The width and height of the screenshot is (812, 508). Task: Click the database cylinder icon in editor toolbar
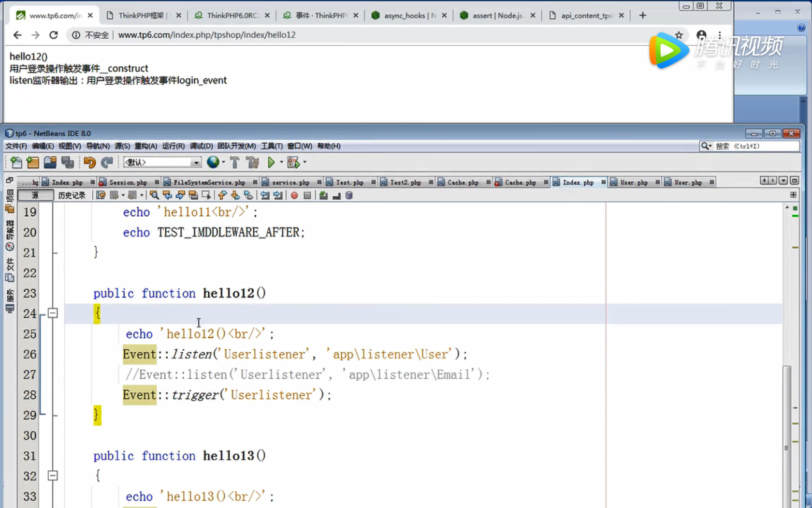coord(349,195)
